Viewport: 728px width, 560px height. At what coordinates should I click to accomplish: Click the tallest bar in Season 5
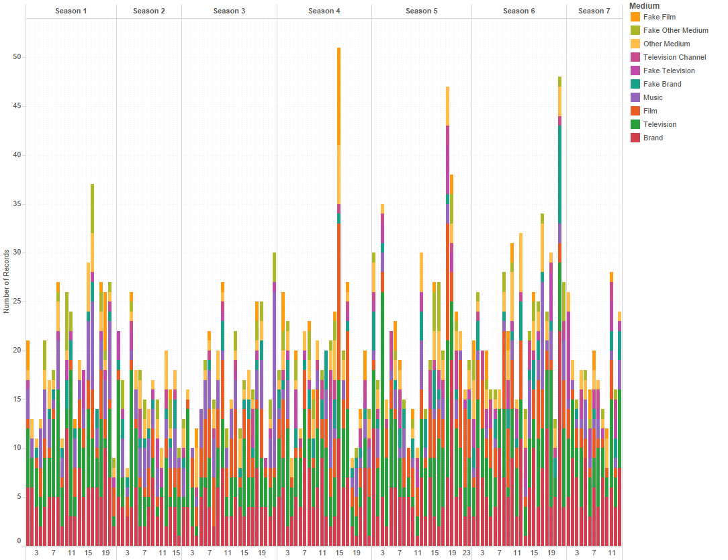[x=447, y=316]
